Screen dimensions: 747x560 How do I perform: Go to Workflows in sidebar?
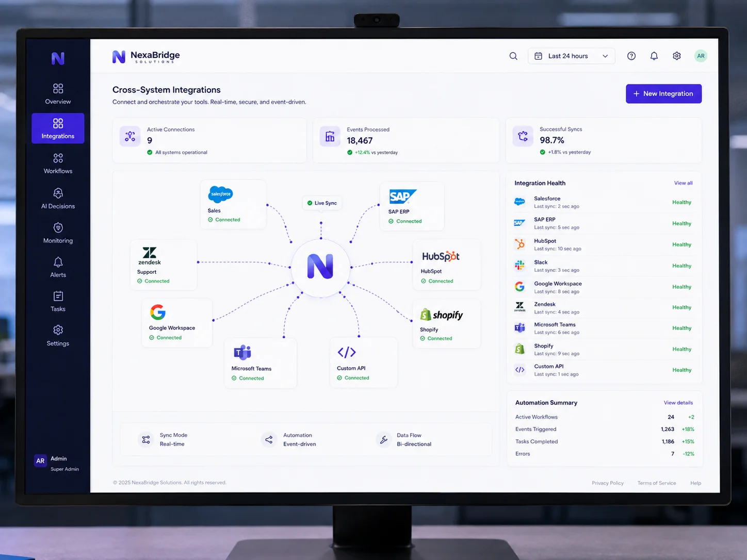[x=58, y=163]
